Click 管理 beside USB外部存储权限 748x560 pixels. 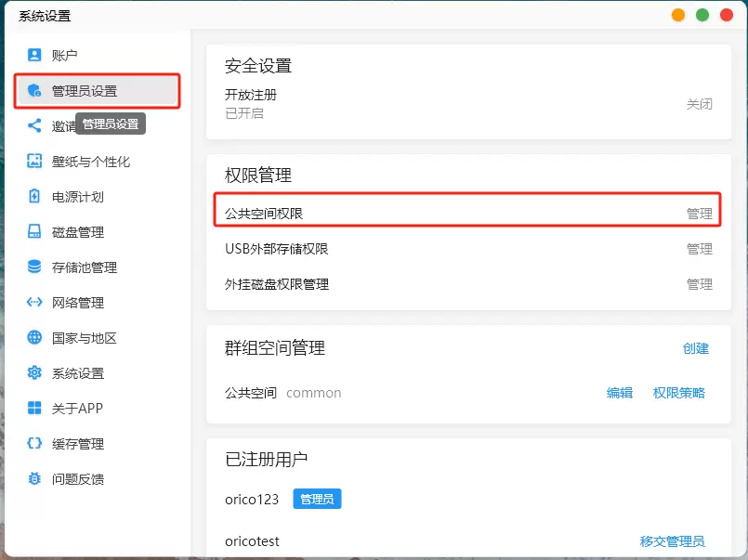pyautogui.click(x=700, y=249)
